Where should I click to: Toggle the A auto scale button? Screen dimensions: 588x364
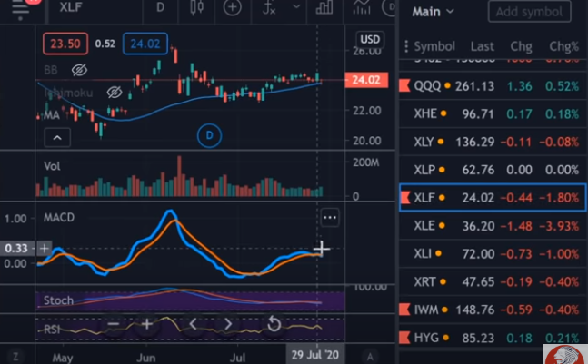point(370,357)
